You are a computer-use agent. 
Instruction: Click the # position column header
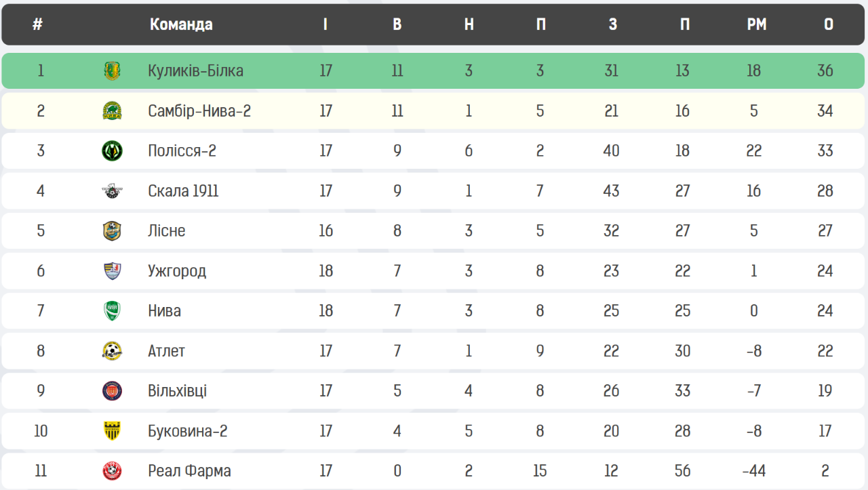pos(38,24)
